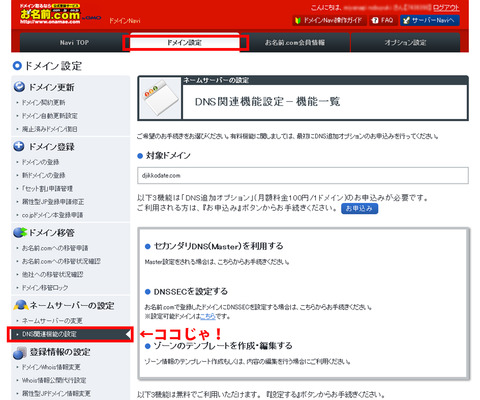This screenshot has height=400, width=480.
Task: Click the blue お申込み button
Action: (359, 208)
